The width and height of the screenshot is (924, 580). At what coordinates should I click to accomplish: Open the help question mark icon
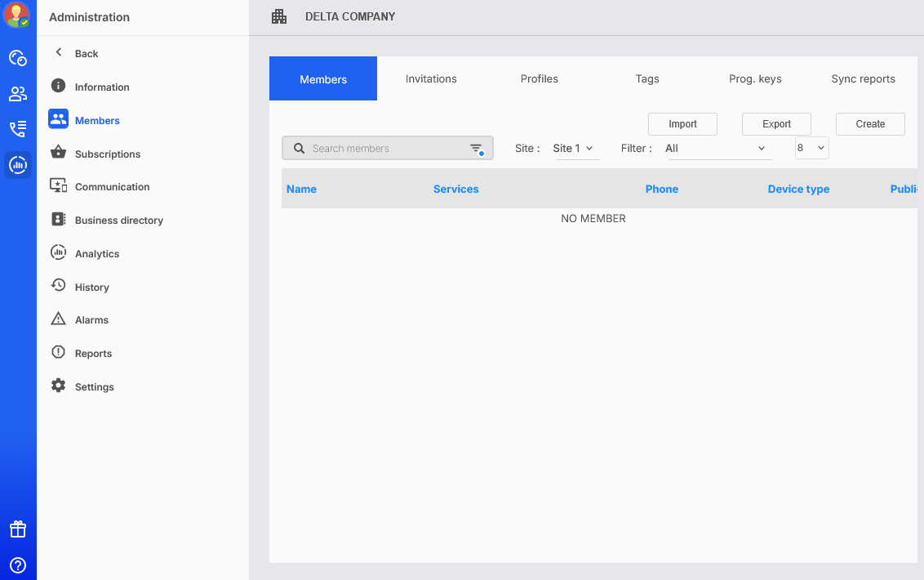18,564
